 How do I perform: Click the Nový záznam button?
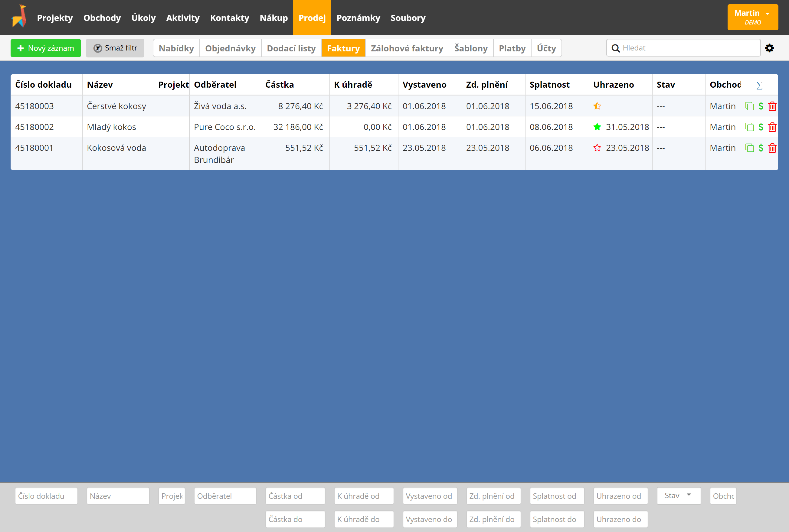(46, 48)
